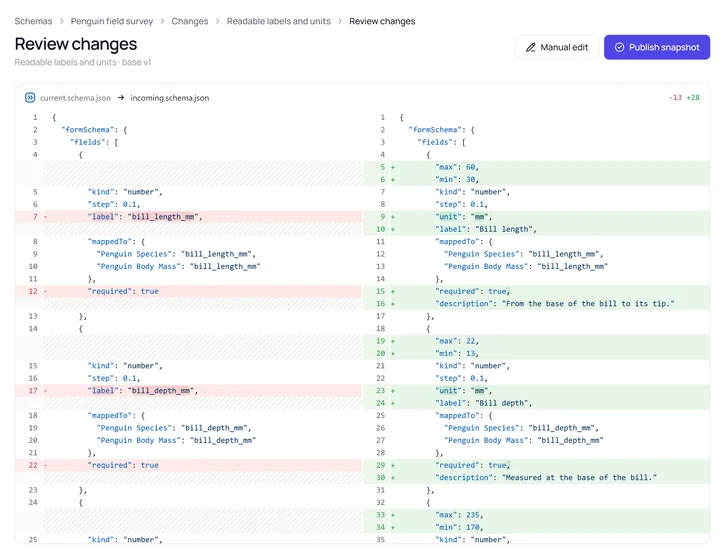The height and width of the screenshot is (559, 720).
Task: Click the incoming.schema.json filename
Action: [169, 98]
